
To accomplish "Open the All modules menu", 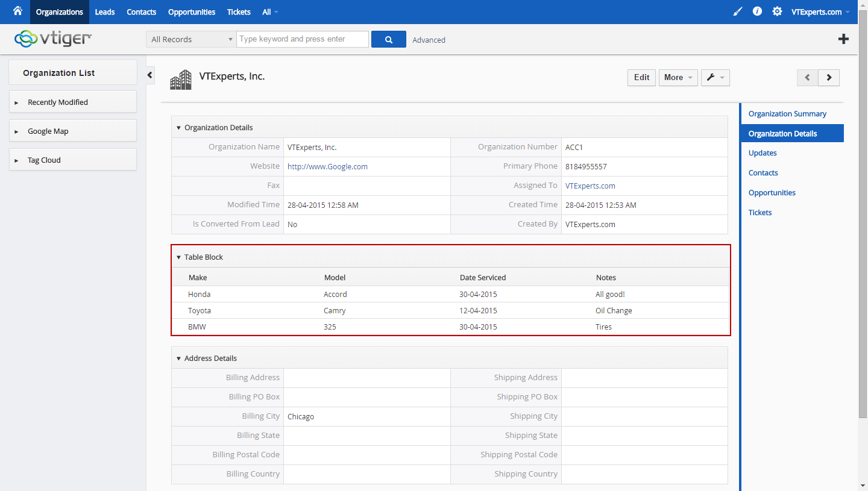I will [x=271, y=12].
